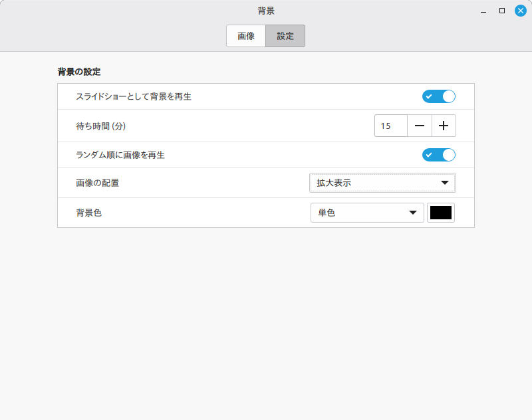The height and width of the screenshot is (420, 532).
Task: Expand the 単色 background color dropdown
Action: point(367,213)
